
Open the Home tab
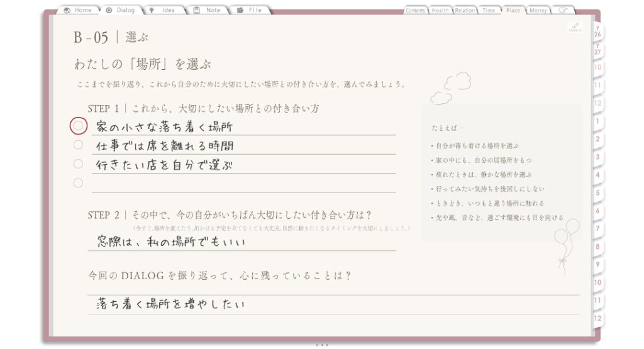(x=78, y=10)
